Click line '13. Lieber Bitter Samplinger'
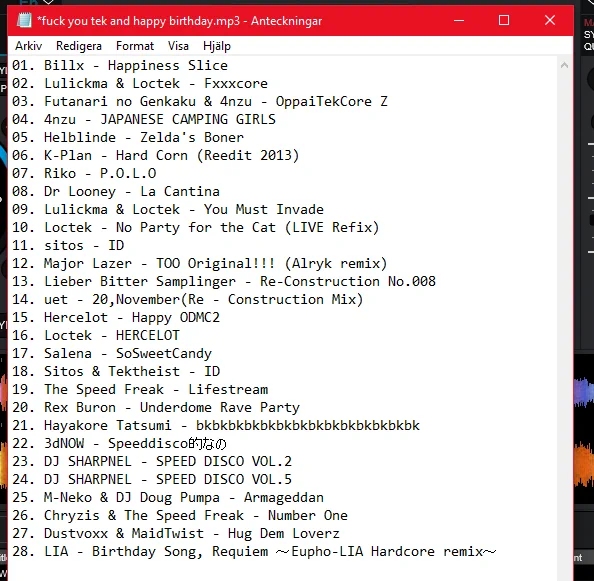The width and height of the screenshot is (594, 581). (x=224, y=281)
